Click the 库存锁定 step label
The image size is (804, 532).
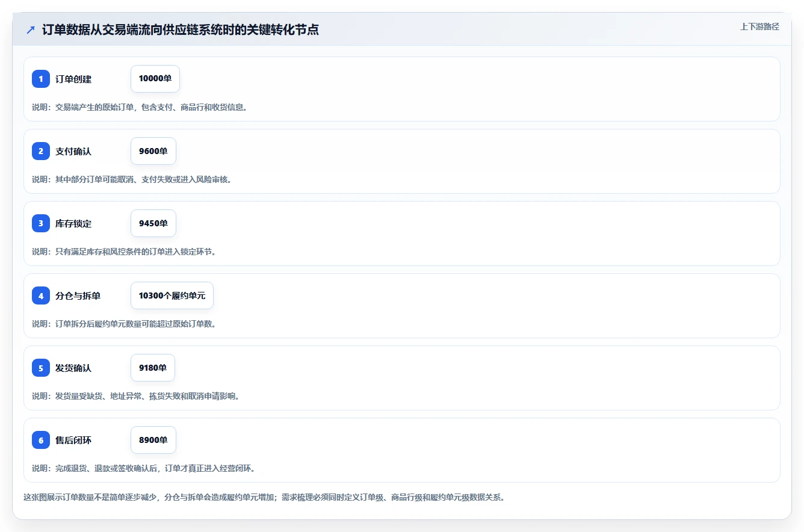coord(73,223)
